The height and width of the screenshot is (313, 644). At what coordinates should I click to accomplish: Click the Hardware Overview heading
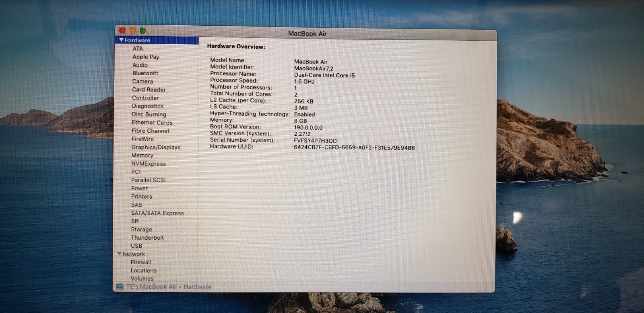coord(236,46)
